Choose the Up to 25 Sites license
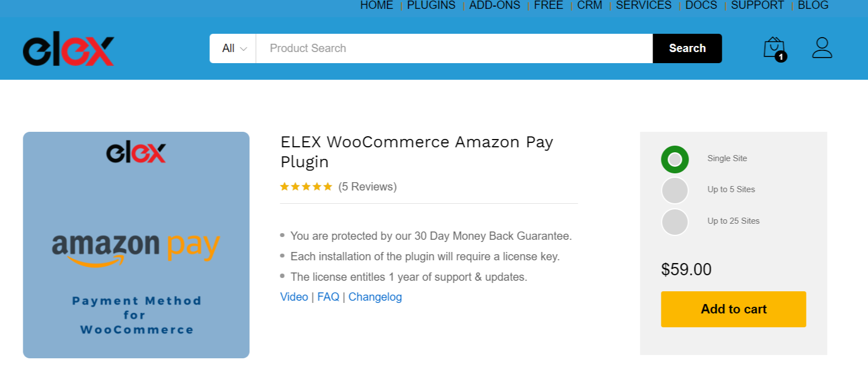Viewport: 868px width, 381px height. tap(675, 222)
